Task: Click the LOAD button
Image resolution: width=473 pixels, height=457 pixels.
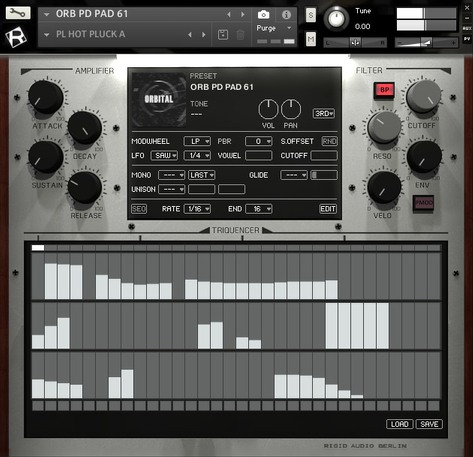Action: click(400, 424)
